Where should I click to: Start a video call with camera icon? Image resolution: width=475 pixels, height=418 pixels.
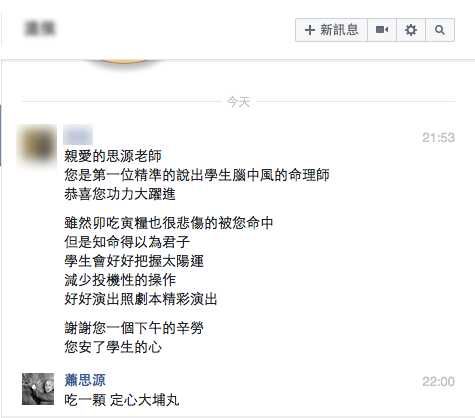tap(382, 30)
